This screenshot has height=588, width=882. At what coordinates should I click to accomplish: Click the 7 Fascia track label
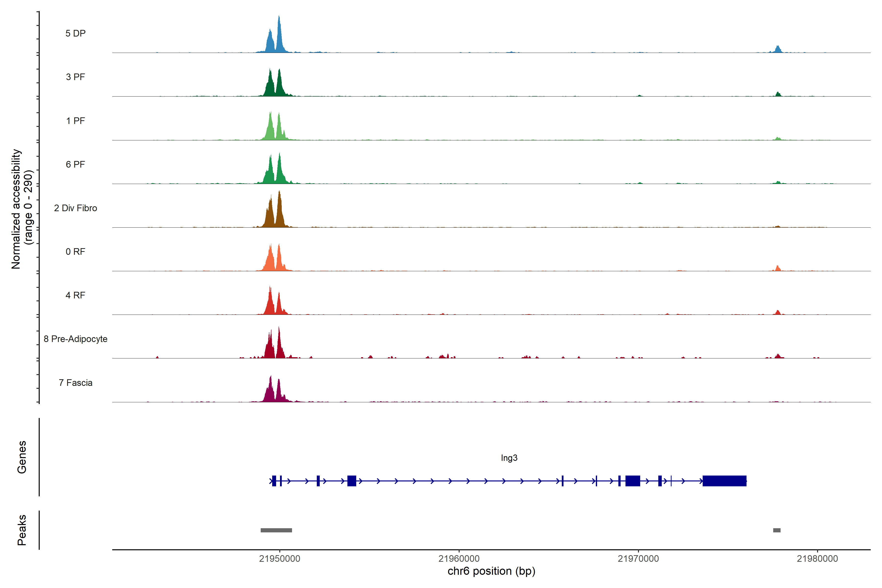[x=75, y=383]
